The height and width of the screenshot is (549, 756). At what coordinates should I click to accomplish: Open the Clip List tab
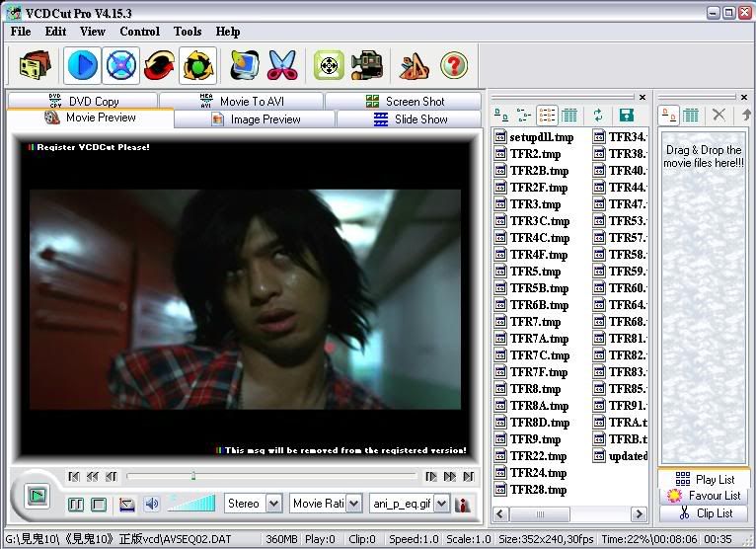click(704, 513)
